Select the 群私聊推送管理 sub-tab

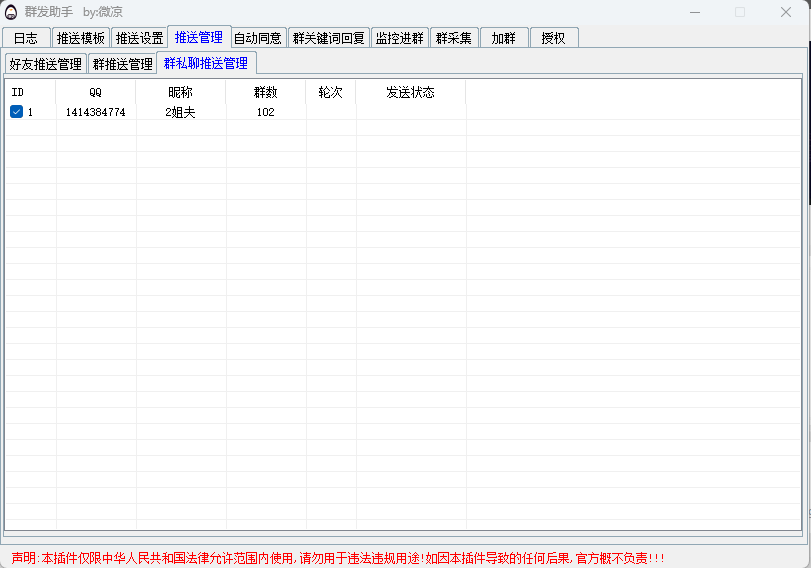click(x=206, y=63)
